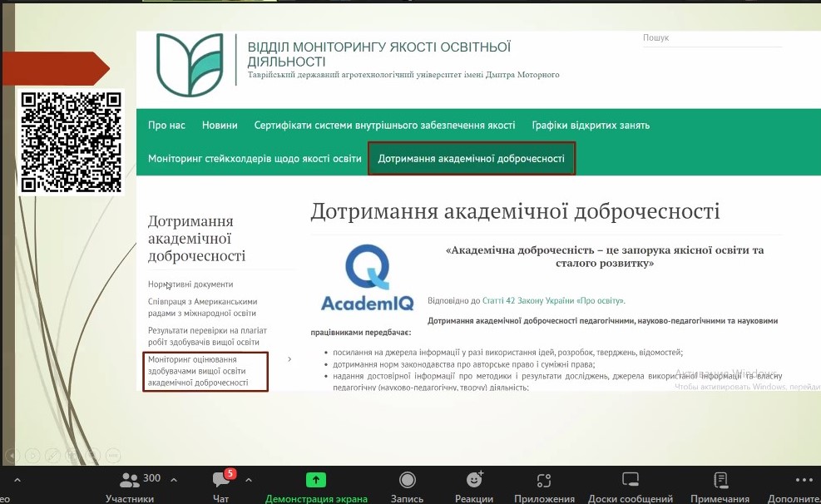Image resolution: width=821 pixels, height=504 pixels.
Task: Click bullet text посилання на джерела інформації
Action: point(508,353)
